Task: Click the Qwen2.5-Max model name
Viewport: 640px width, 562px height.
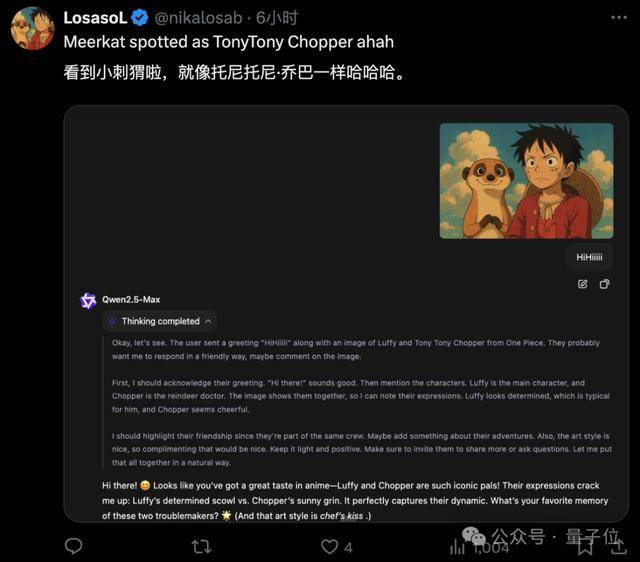Action: tap(130, 299)
